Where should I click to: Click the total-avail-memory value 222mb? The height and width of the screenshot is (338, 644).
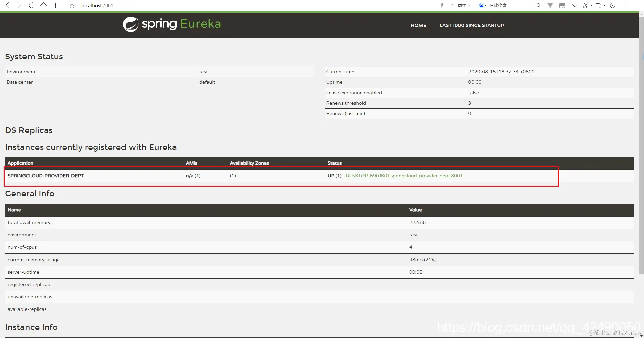(x=417, y=222)
